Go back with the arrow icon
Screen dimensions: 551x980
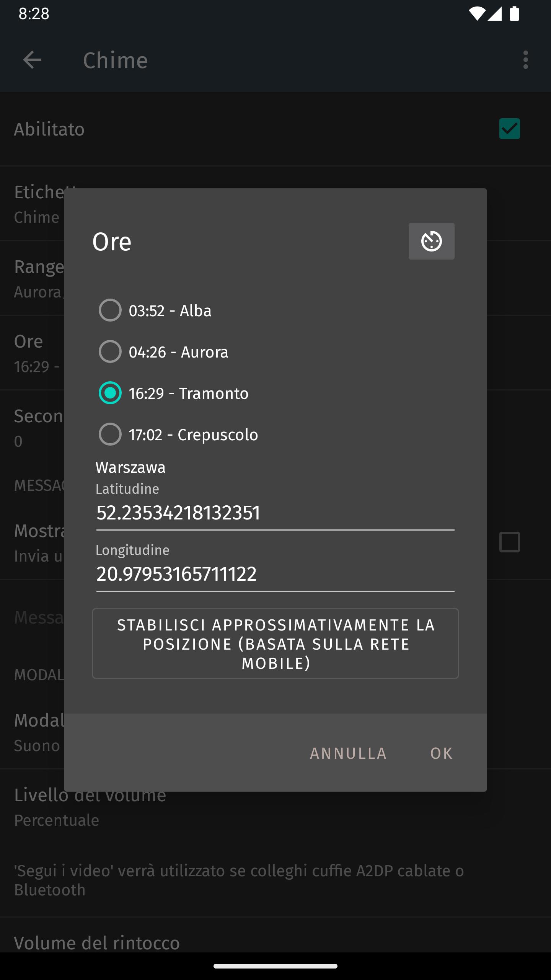(32, 60)
